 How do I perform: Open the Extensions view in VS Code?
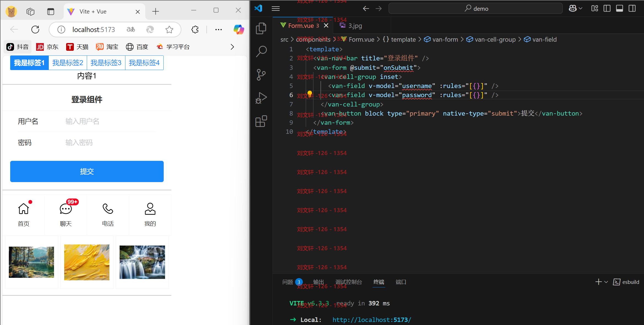261,121
